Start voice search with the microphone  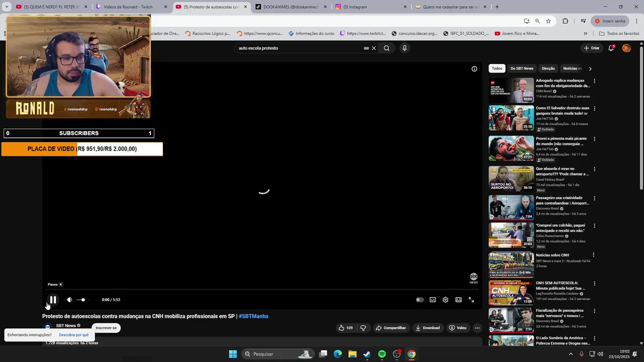click(405, 48)
